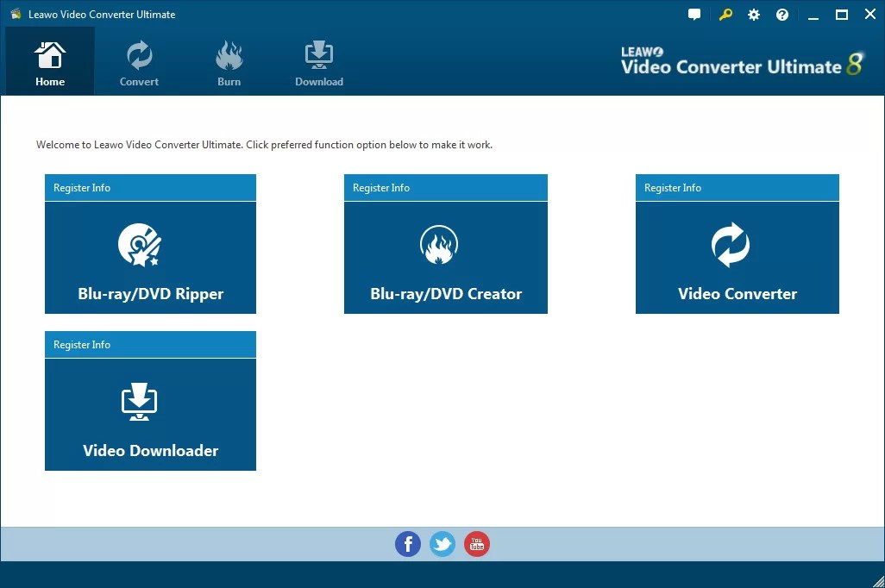Open the feedback message icon
This screenshot has height=588, width=885.
(694, 14)
